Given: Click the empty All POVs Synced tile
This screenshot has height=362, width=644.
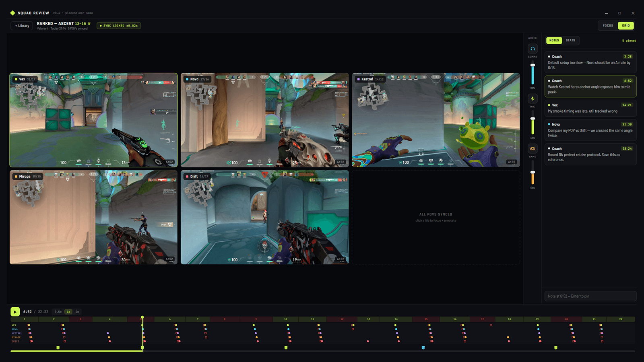Looking at the screenshot, I should tap(436, 217).
